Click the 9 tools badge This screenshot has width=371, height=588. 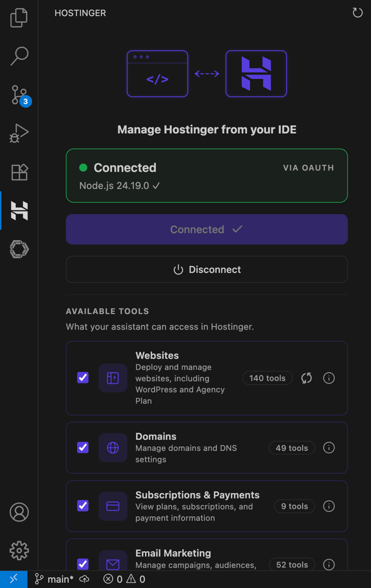[295, 506]
